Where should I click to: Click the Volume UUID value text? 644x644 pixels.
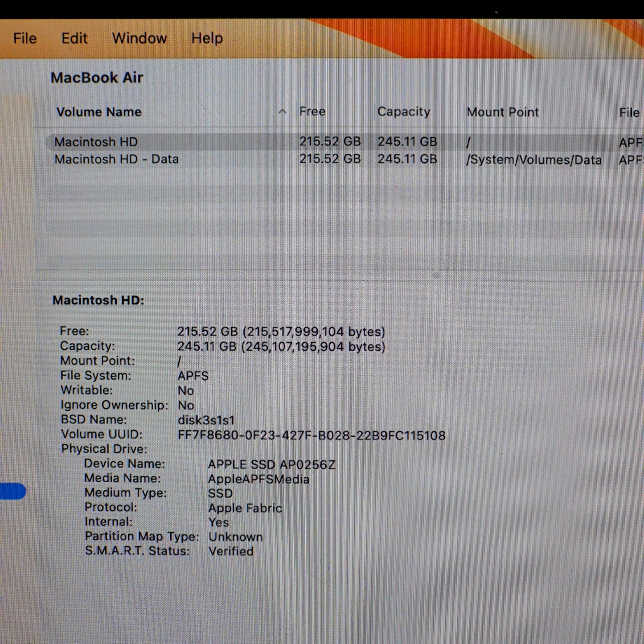[311, 435]
